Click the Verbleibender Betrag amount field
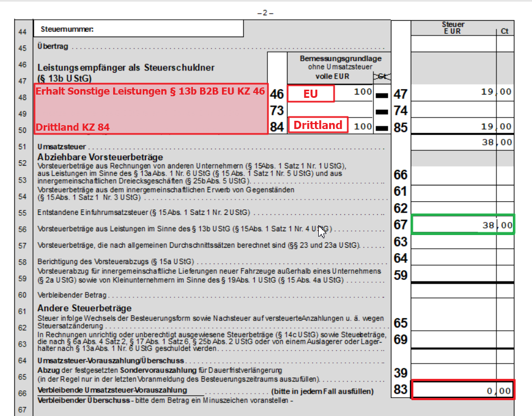 point(462,291)
